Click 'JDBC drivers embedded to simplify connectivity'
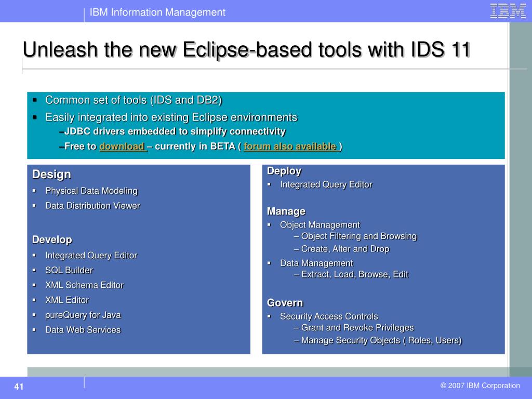Screen dimensions: 532x399 [175, 131]
